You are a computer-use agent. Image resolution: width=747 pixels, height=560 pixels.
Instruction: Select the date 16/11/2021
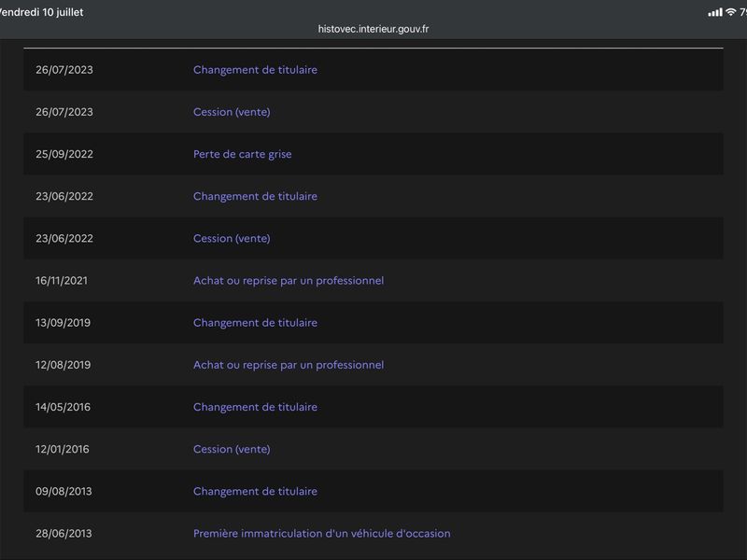point(62,281)
